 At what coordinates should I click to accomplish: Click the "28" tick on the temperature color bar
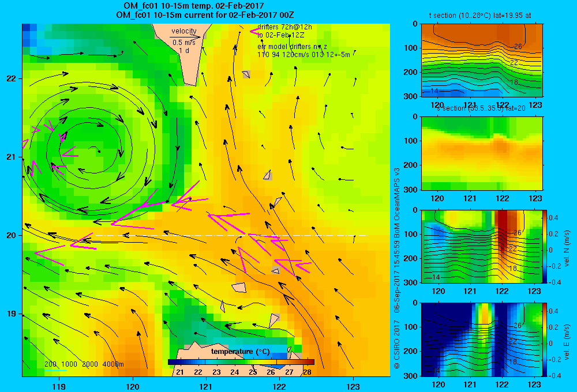pos(308,372)
